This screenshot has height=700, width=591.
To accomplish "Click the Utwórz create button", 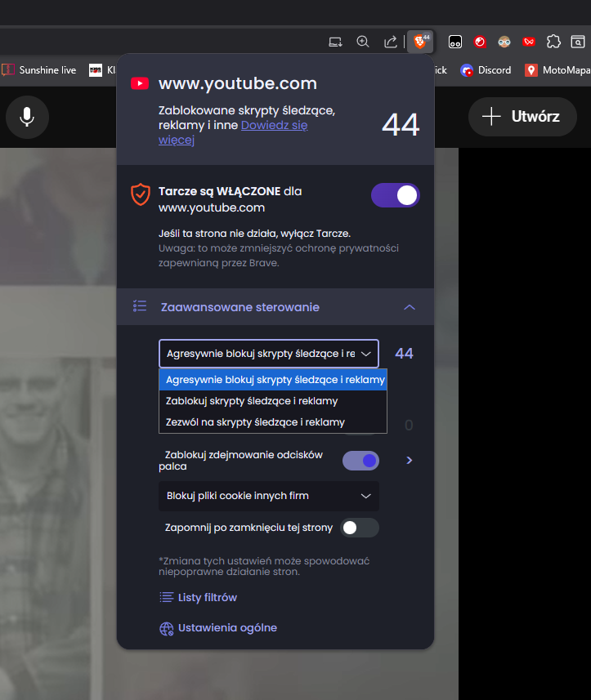I will (x=522, y=117).
